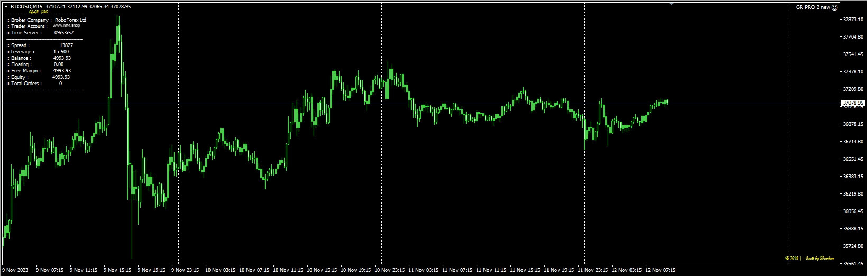Image resolution: width=868 pixels, height=277 pixels.
Task: Click the BTCUSD,M15 chart title text
Action: tap(27, 7)
